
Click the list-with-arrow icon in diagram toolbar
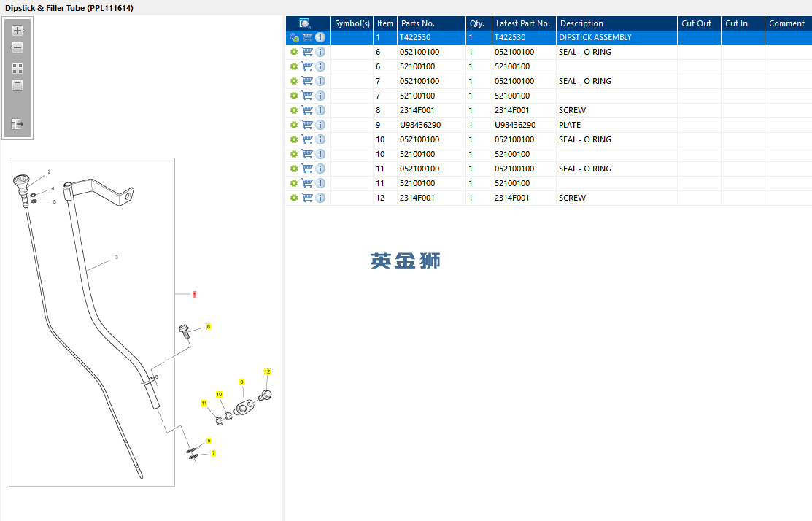pyautogui.click(x=18, y=124)
